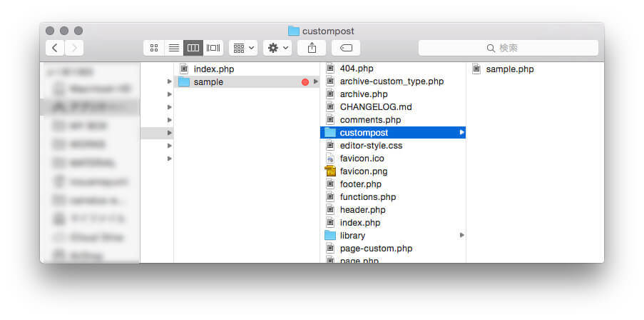
Task: Select the sample folder
Action: [x=247, y=82]
